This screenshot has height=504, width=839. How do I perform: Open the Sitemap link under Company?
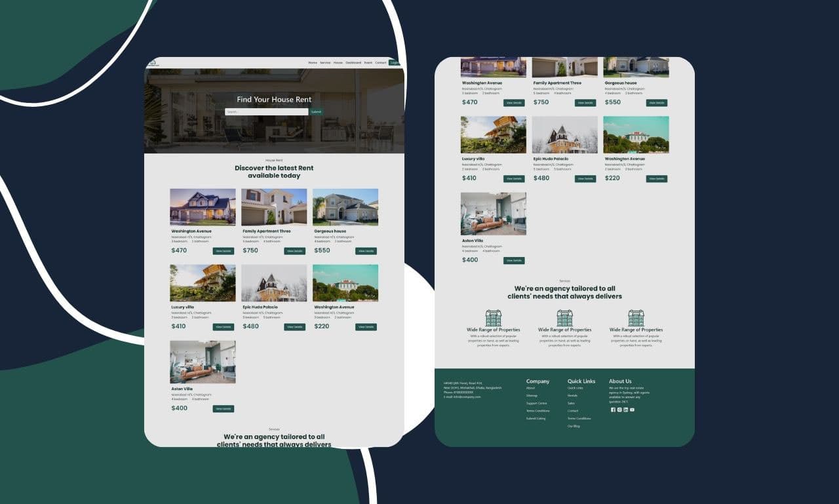[x=532, y=396]
